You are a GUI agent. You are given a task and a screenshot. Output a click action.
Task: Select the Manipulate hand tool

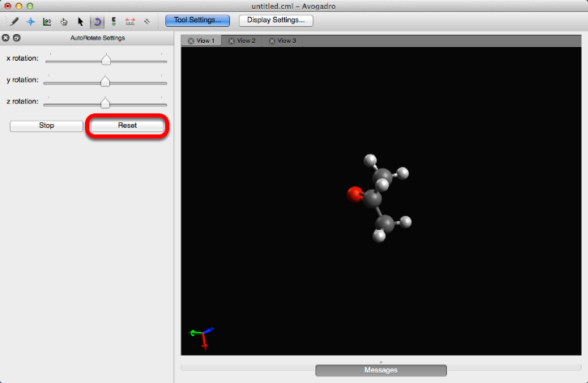tap(64, 22)
